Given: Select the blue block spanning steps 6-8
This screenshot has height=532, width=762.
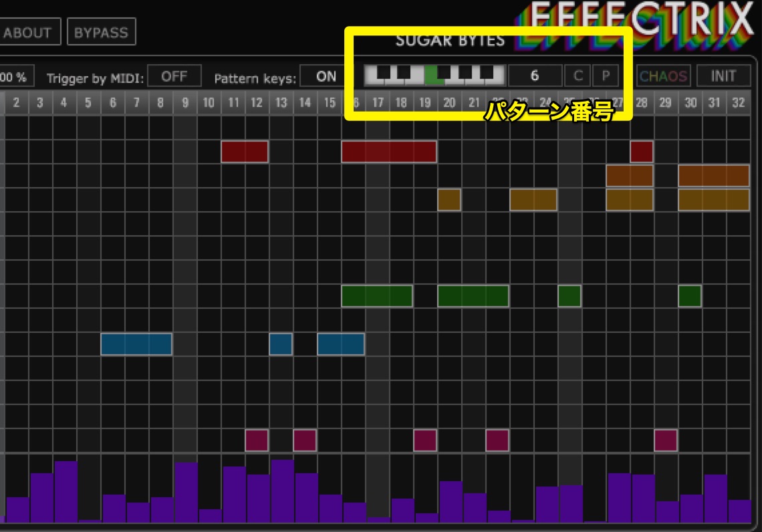Looking at the screenshot, I should (x=136, y=344).
